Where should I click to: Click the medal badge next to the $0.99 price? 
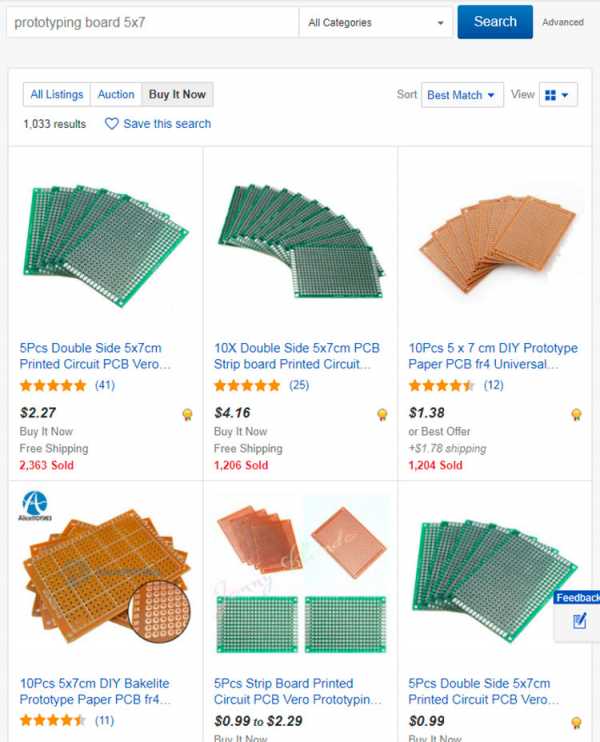[x=576, y=723]
